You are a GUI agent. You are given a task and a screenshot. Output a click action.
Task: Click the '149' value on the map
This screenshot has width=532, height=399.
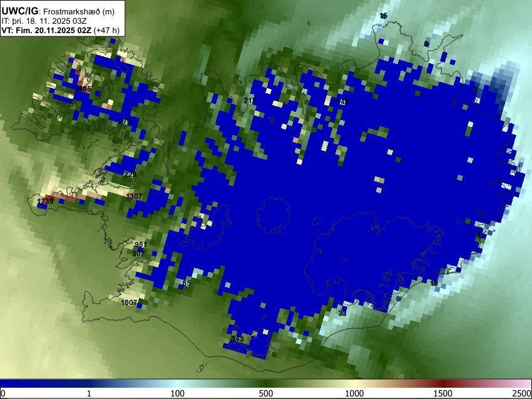(x=343, y=102)
